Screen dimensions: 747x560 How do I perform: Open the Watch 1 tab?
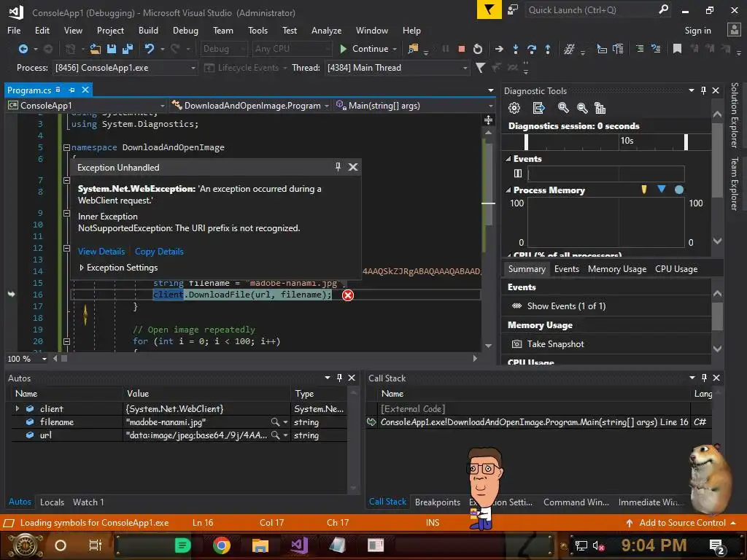pyautogui.click(x=88, y=502)
